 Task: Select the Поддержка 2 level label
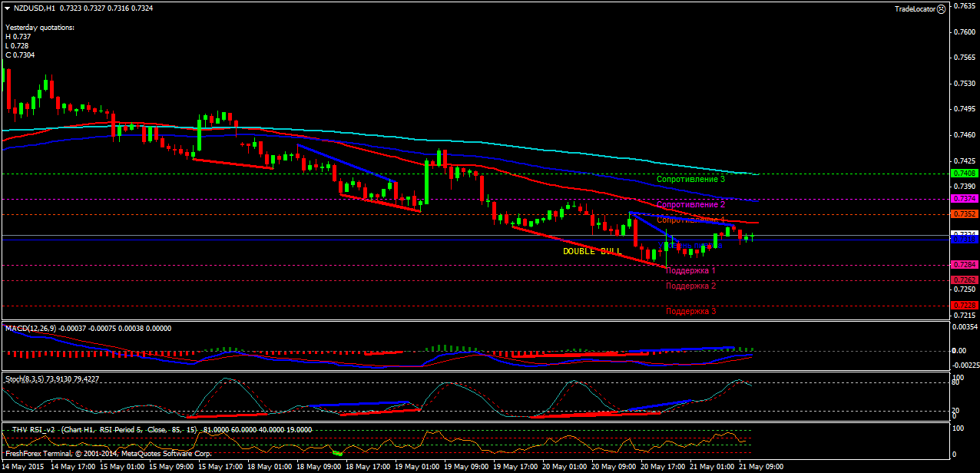point(690,286)
